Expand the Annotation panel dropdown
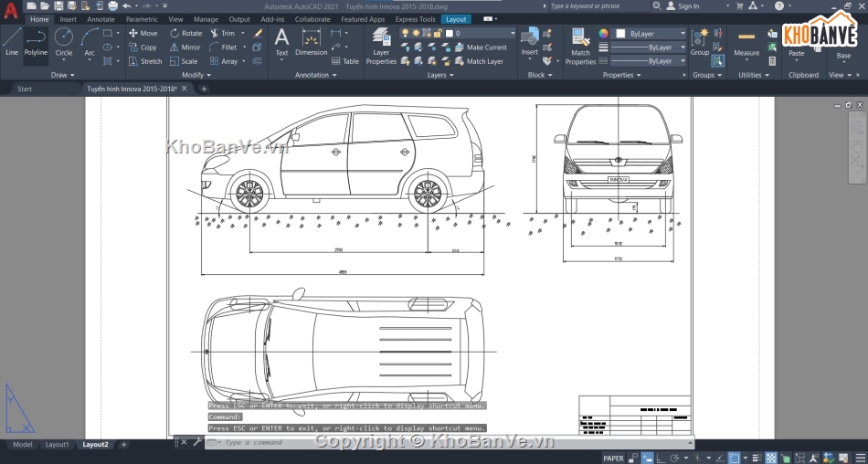This screenshot has width=868, height=464. [315, 75]
